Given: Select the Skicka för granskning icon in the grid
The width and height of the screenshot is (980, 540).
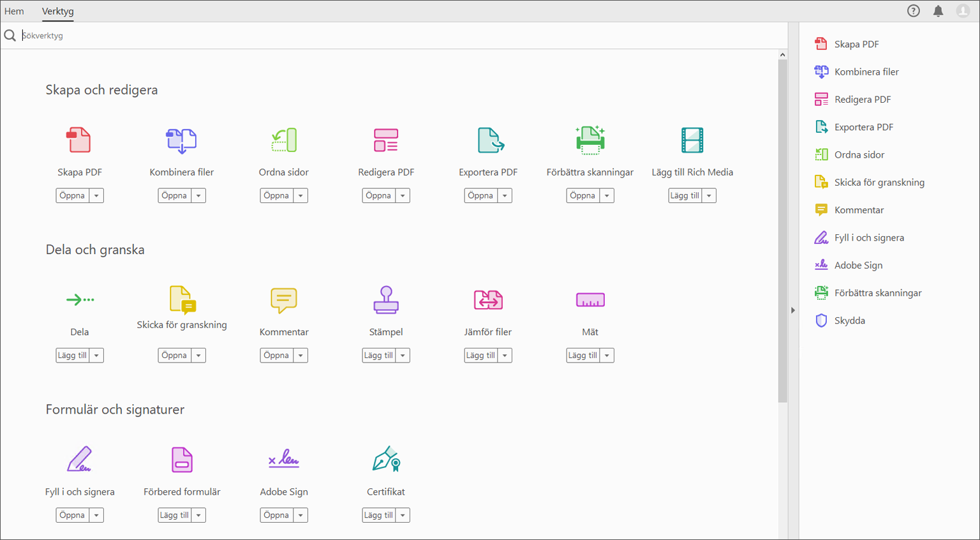Looking at the screenshot, I should (182, 300).
